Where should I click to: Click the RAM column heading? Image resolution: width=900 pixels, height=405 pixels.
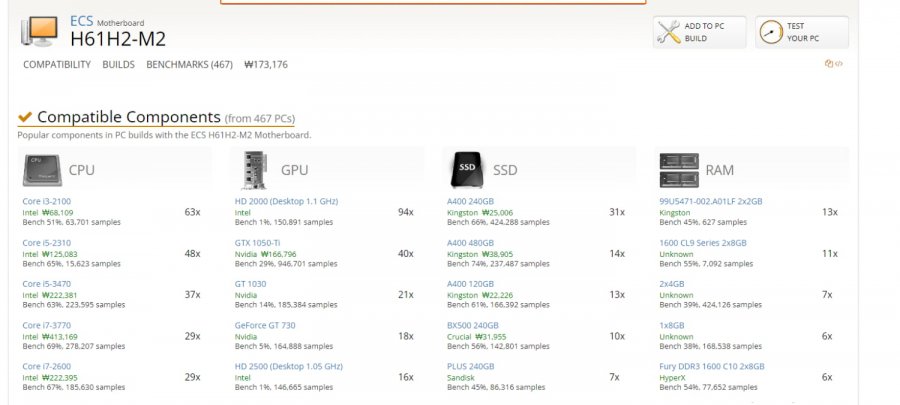click(720, 170)
